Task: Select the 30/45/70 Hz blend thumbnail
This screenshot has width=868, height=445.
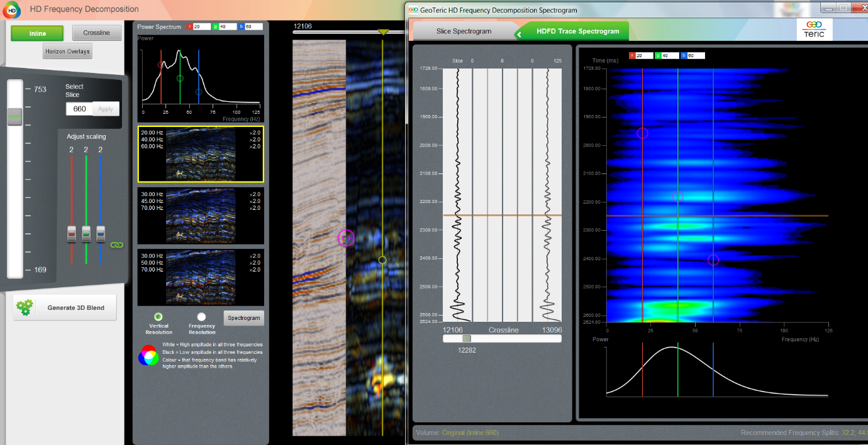Action: click(201, 216)
